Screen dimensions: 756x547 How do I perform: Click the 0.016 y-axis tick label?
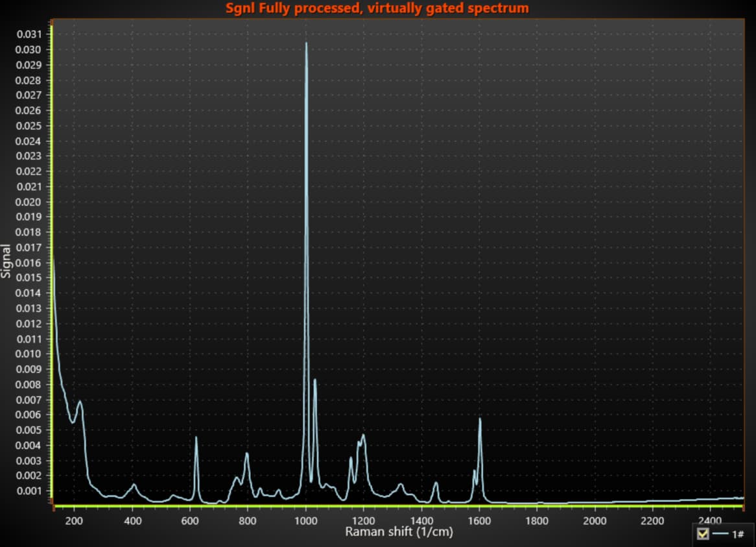pos(29,263)
